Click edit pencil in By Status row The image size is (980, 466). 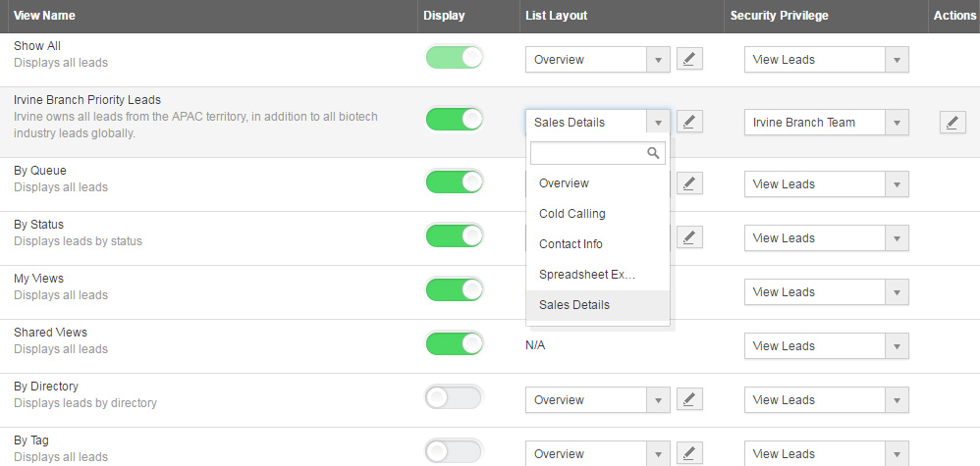click(x=689, y=237)
